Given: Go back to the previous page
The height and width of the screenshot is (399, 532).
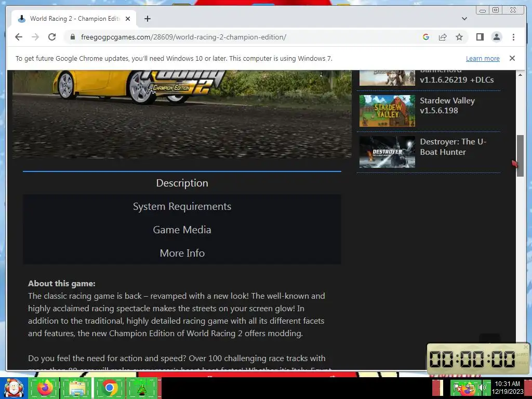Looking at the screenshot, I should 19,37.
